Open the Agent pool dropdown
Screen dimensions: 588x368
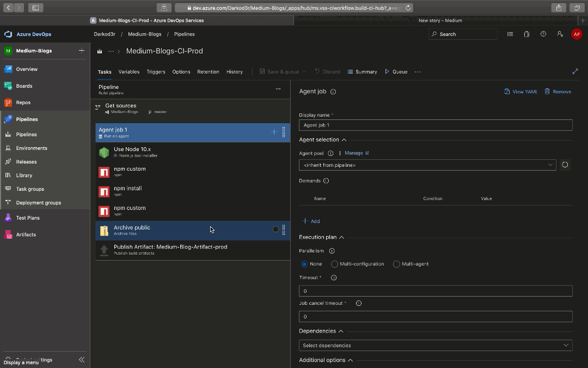[x=427, y=165]
